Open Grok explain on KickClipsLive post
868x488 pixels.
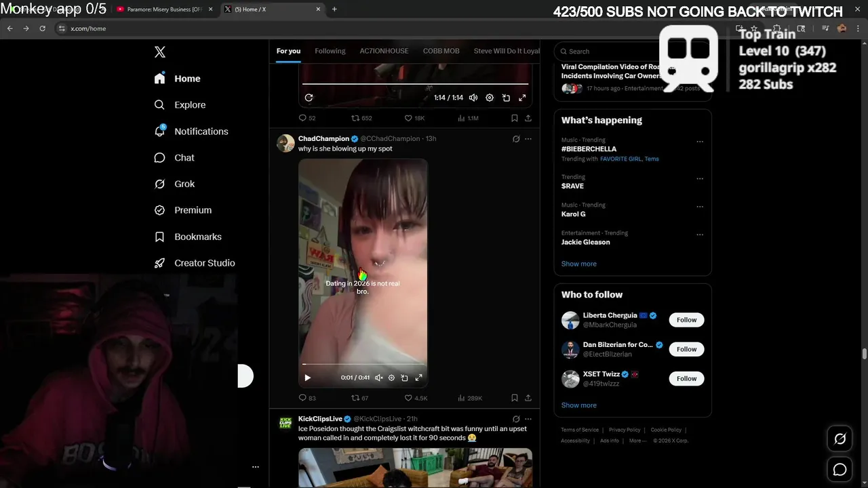click(x=516, y=419)
